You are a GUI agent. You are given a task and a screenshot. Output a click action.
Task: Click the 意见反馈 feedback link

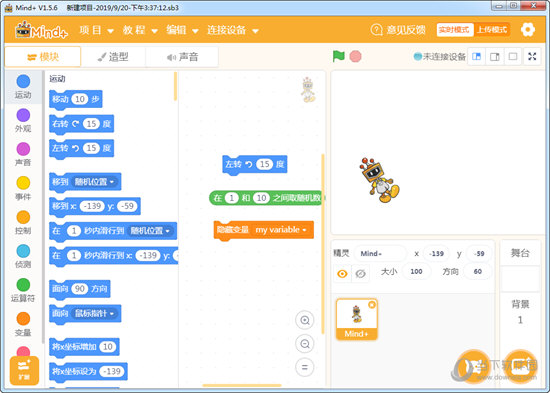tap(406, 30)
